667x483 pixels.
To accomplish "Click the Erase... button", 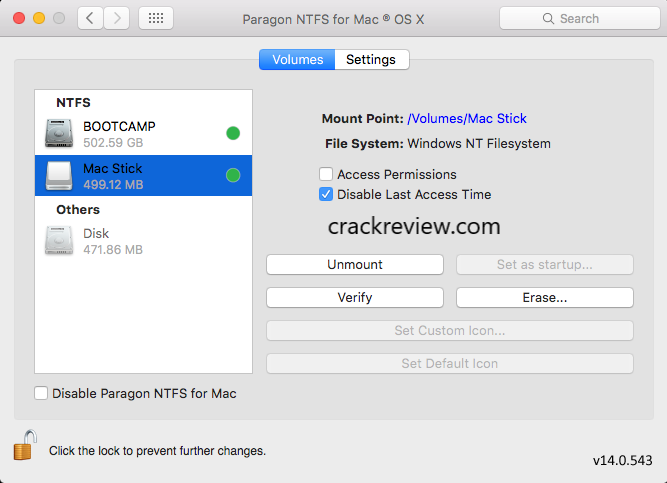I will coord(545,297).
